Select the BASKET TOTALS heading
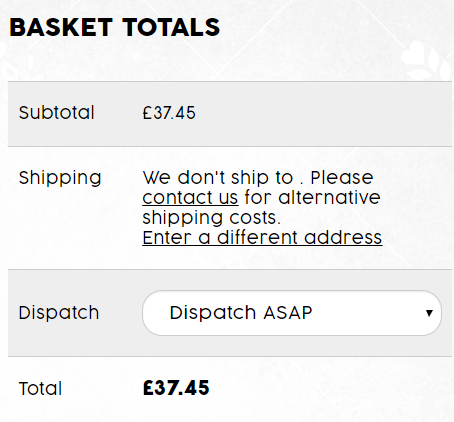The width and height of the screenshot is (454, 422). point(115,27)
